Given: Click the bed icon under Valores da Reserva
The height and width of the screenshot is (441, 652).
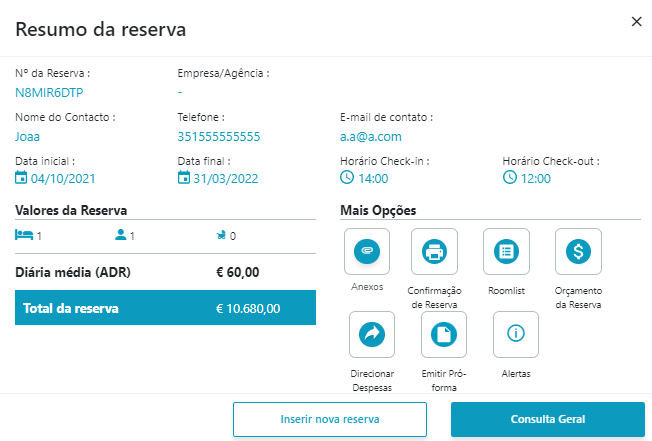Looking at the screenshot, I should 24,235.
